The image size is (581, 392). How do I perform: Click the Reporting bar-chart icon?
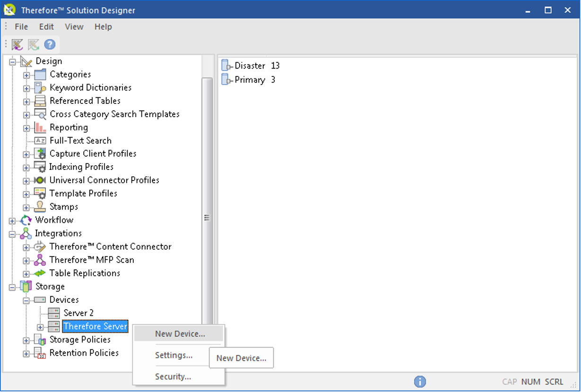click(x=40, y=127)
